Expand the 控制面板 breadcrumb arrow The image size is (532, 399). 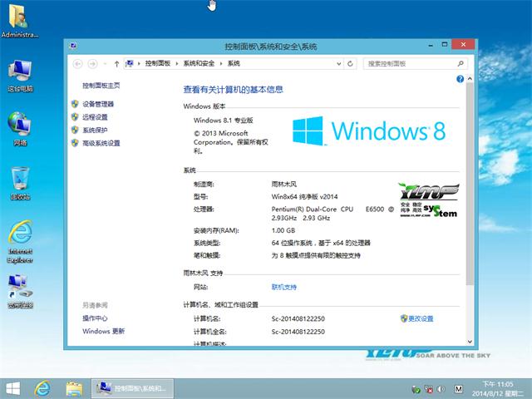tap(177, 63)
